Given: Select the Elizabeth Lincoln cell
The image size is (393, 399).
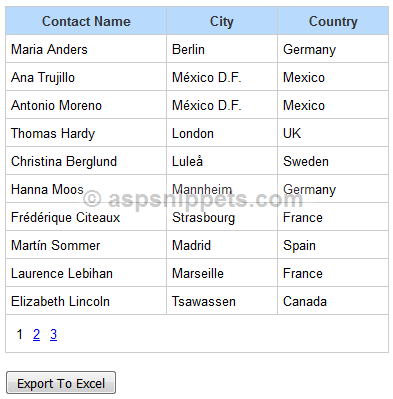Looking at the screenshot, I should tap(86, 301).
